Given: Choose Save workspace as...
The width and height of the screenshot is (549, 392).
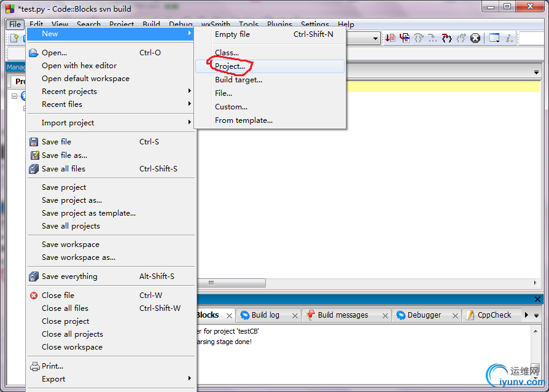Looking at the screenshot, I should point(111,257).
